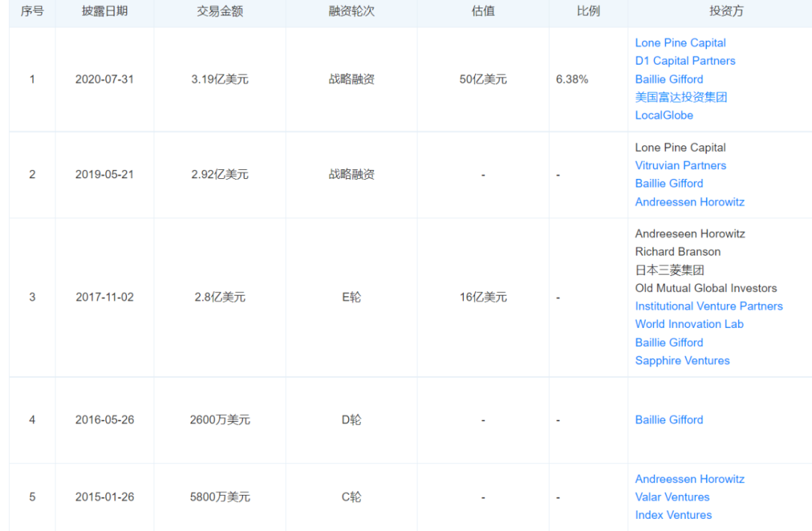Click the 2.8亿美元 amount cell
The height and width of the screenshot is (531, 812).
[x=220, y=297]
